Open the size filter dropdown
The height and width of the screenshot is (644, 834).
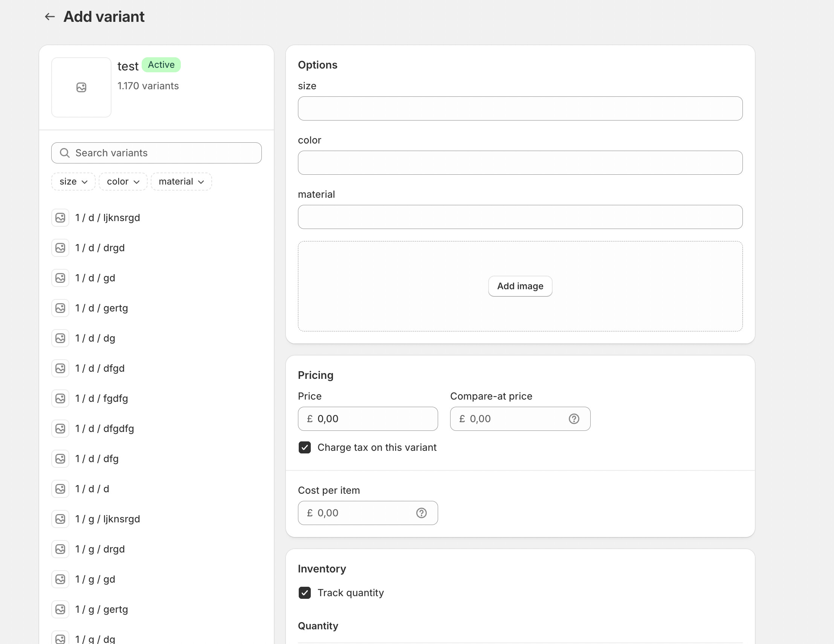(x=73, y=182)
